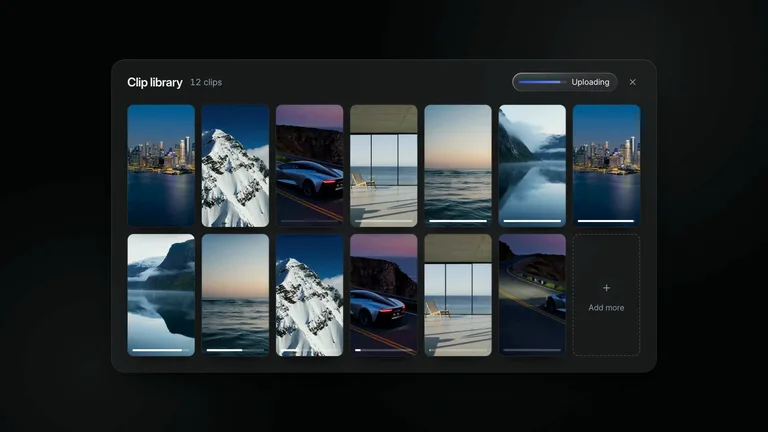
Task: Pick the bottom-row beach chair room clip
Action: tap(458, 295)
